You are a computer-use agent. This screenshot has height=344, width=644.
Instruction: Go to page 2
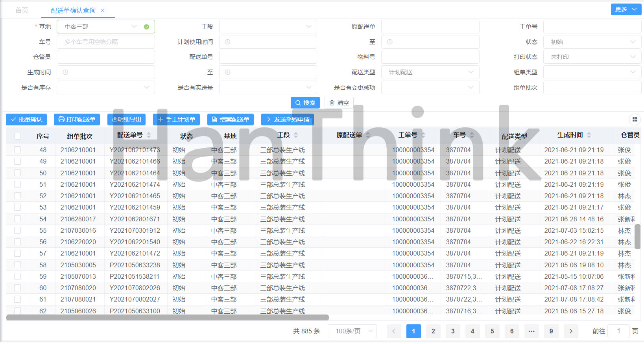pyautogui.click(x=433, y=331)
